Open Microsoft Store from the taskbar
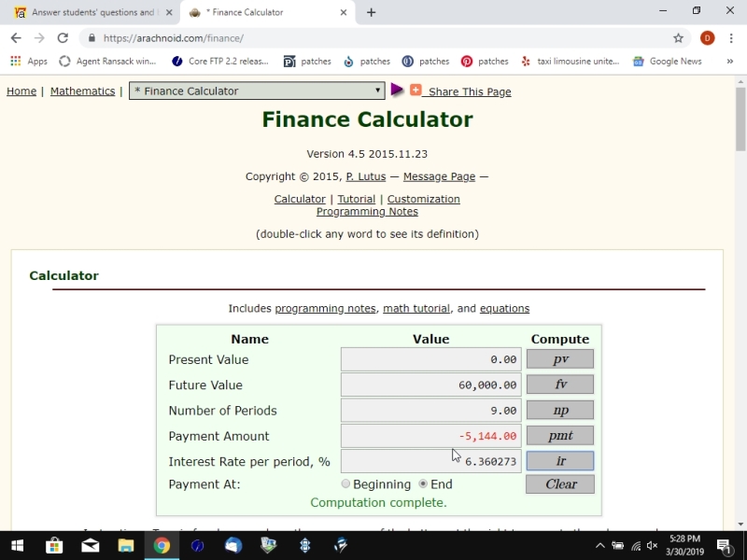The width and height of the screenshot is (747, 560). click(x=54, y=545)
